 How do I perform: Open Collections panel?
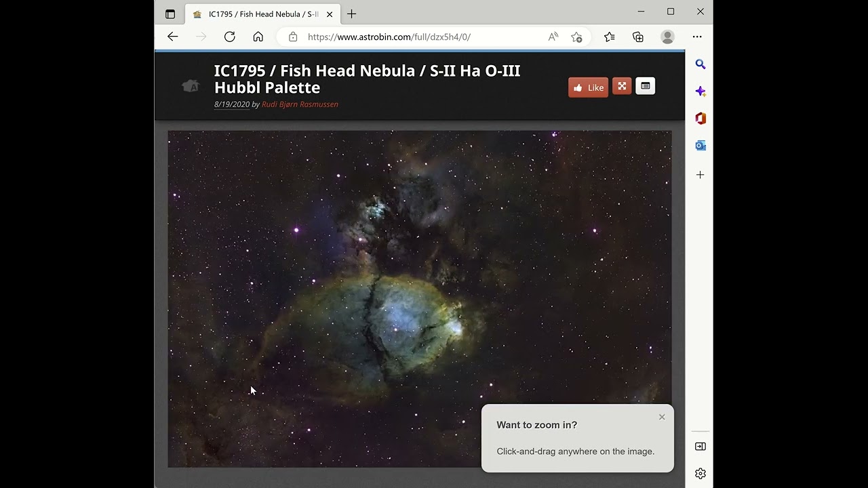(638, 37)
